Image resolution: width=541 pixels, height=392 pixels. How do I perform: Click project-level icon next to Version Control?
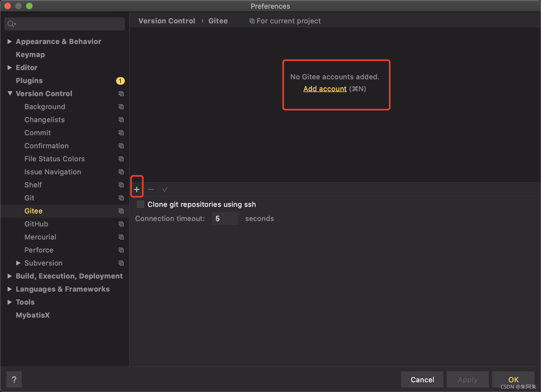point(121,94)
